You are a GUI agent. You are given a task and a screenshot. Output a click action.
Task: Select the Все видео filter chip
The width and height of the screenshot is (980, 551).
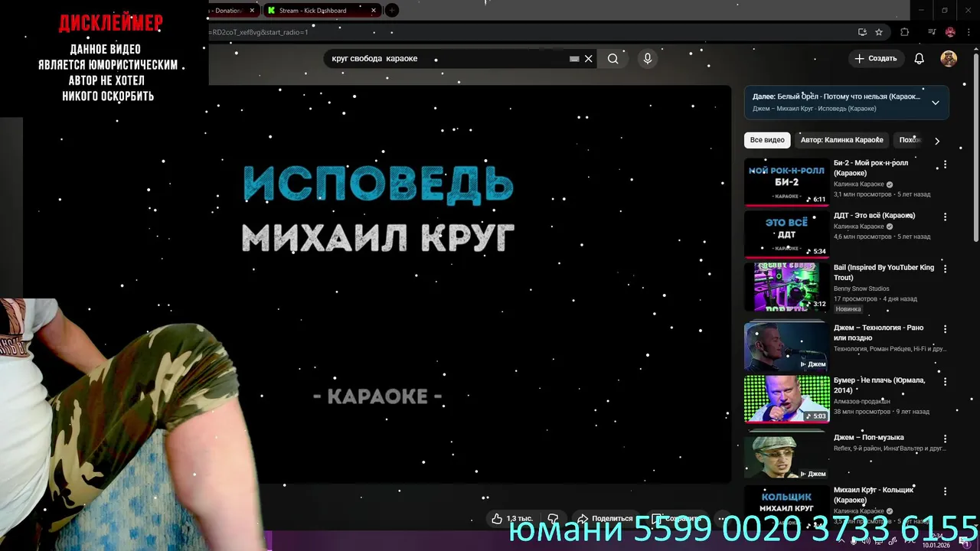(767, 140)
